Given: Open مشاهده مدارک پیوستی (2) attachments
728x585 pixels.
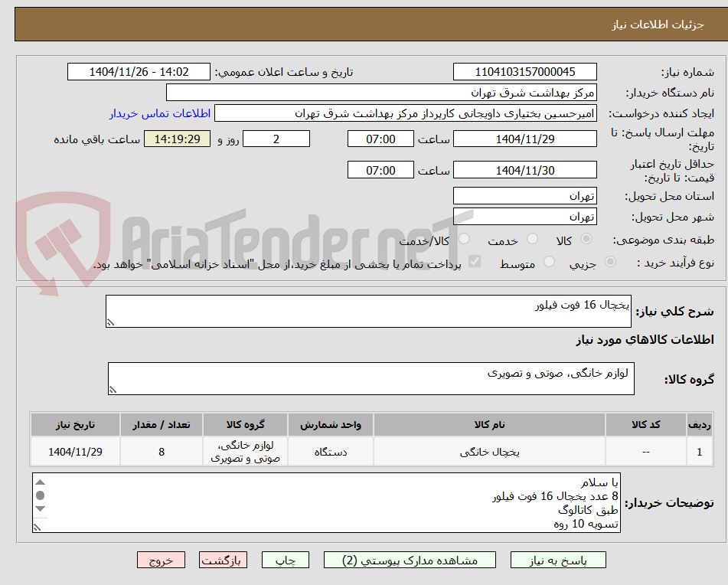Looking at the screenshot, I should [x=410, y=560].
